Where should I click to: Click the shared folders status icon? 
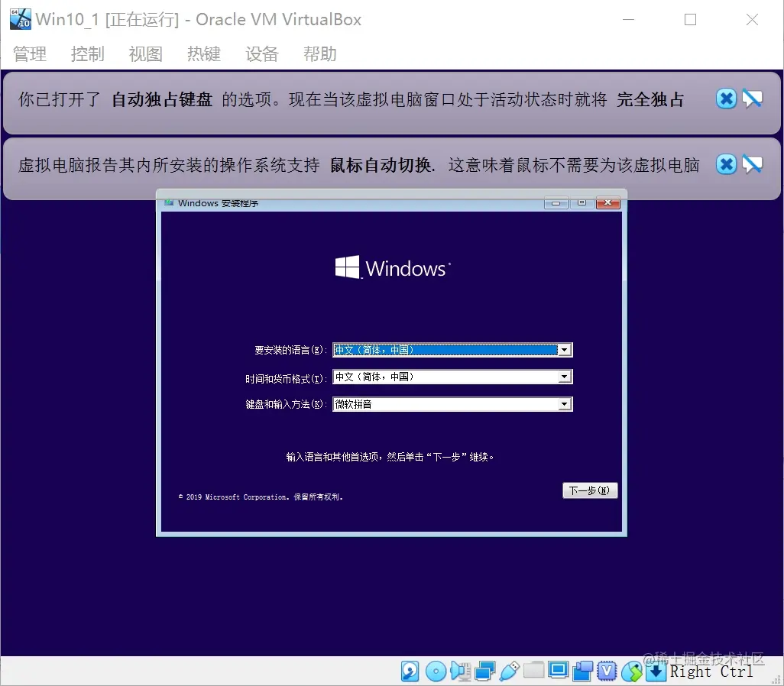(533, 670)
